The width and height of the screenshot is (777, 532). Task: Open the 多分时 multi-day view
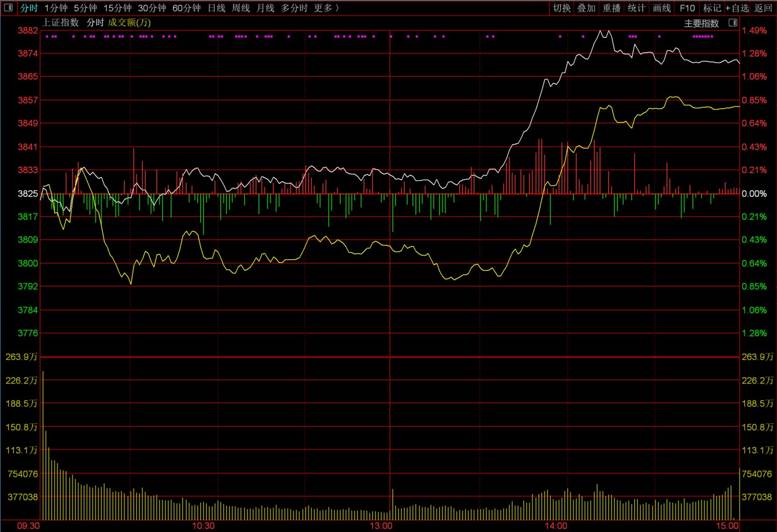(x=294, y=8)
